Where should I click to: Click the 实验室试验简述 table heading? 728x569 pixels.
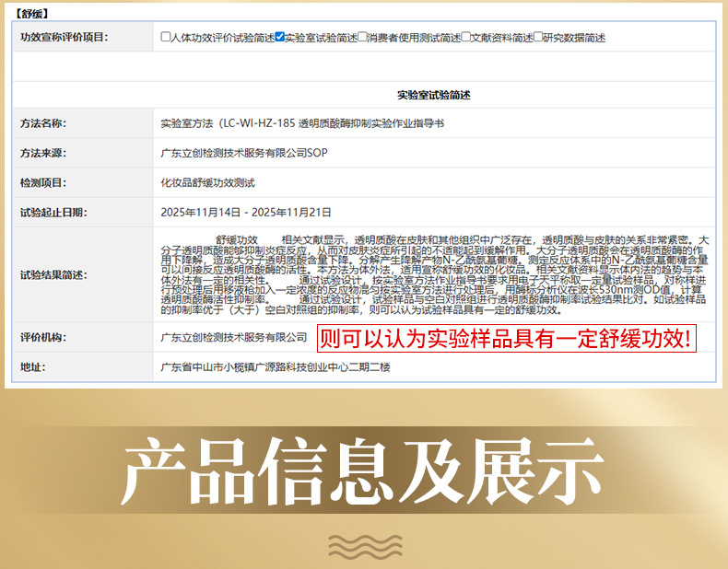click(x=434, y=95)
